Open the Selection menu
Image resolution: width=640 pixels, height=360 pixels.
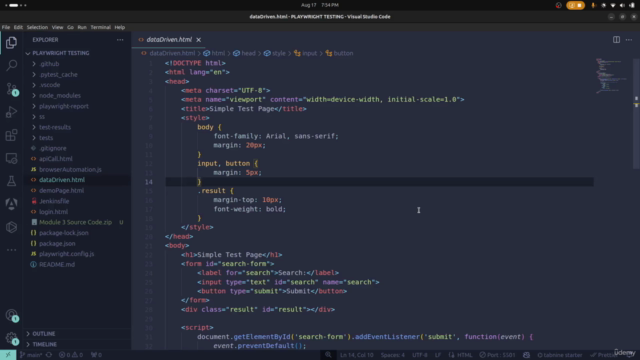(37, 27)
